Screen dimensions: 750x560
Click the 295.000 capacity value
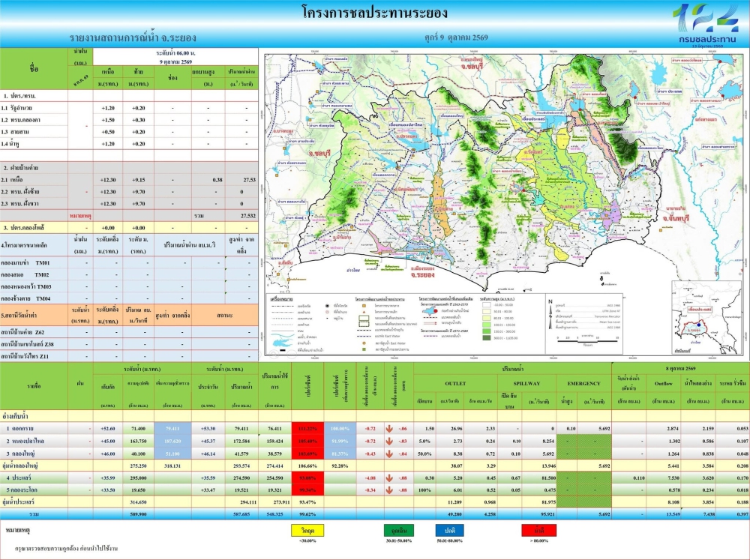138,478
